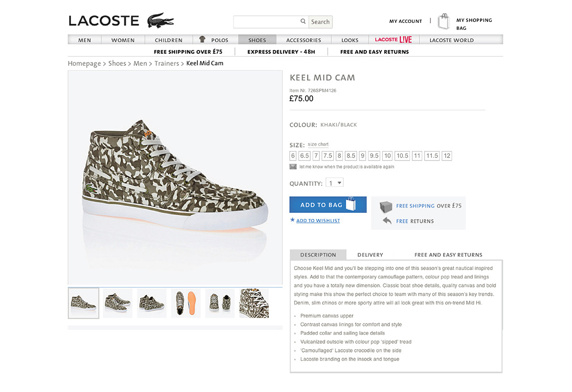This screenshot has width=572, height=392.
Task: Open the Shoes navigation menu
Action: click(x=257, y=40)
